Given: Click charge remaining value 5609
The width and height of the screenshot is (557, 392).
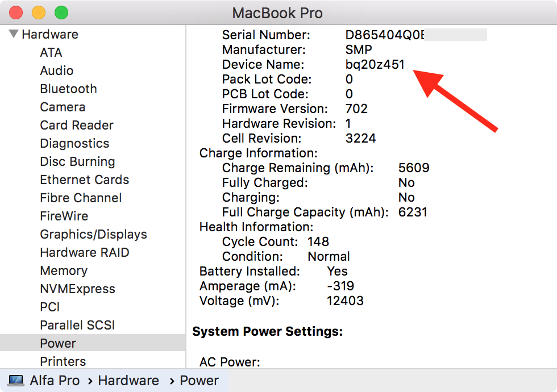Looking at the screenshot, I should coord(414,168).
